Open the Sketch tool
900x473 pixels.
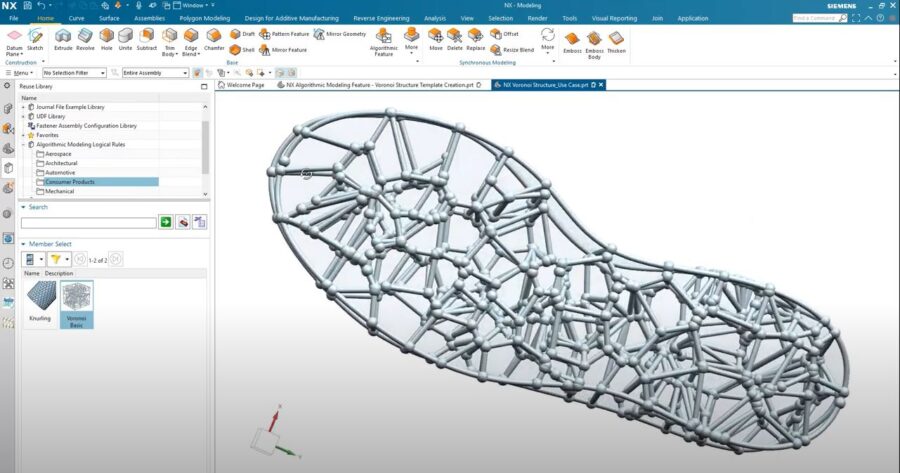35,38
